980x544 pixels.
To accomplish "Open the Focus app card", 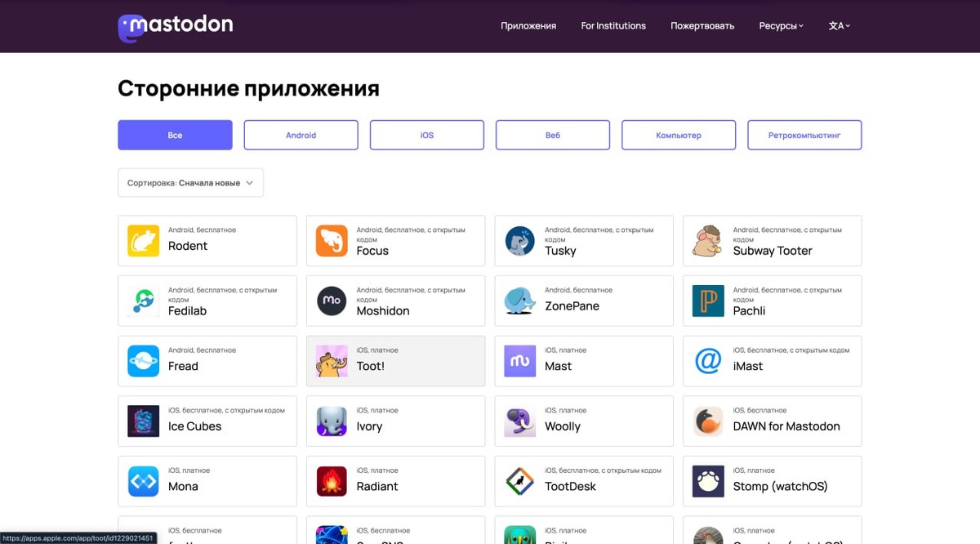I will point(395,241).
